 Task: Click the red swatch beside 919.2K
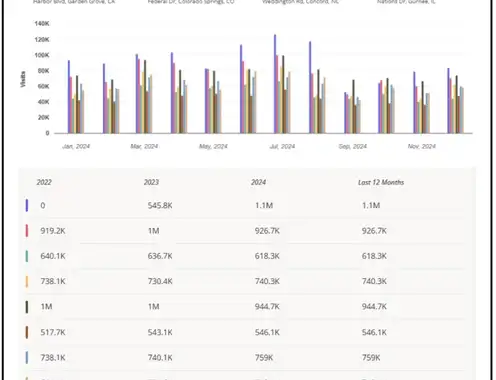27,231
